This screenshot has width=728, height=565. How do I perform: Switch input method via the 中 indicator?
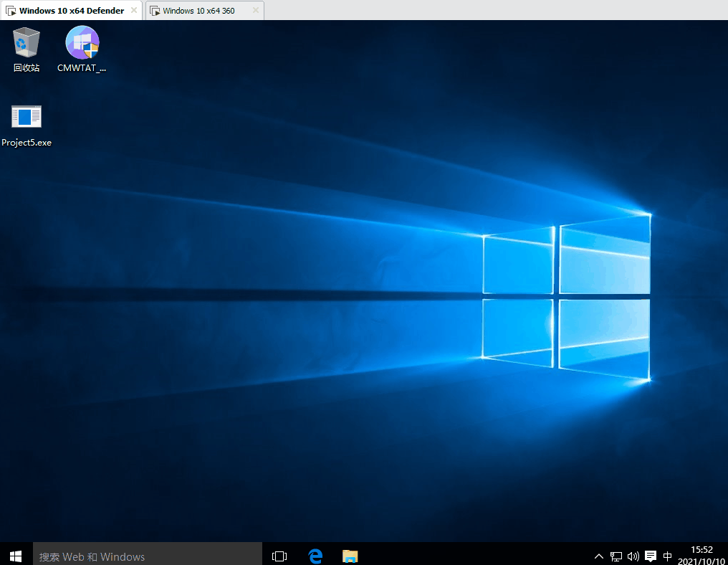pos(668,556)
